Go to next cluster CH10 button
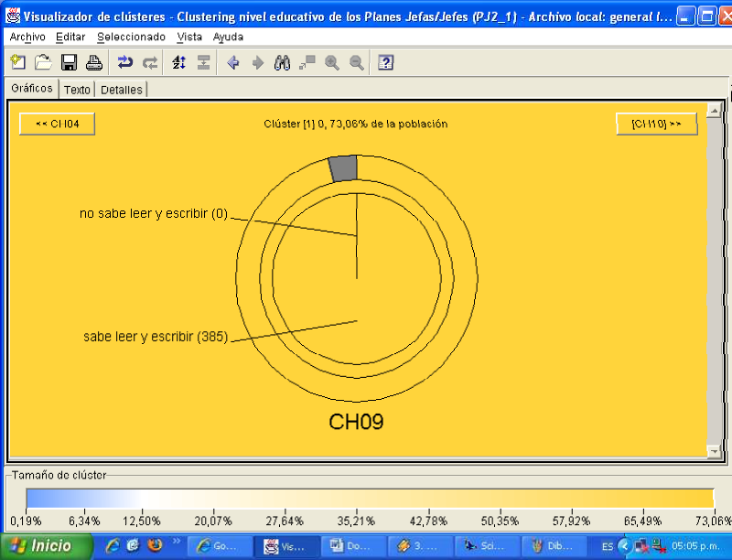This screenshot has width=732, height=560. click(x=656, y=124)
